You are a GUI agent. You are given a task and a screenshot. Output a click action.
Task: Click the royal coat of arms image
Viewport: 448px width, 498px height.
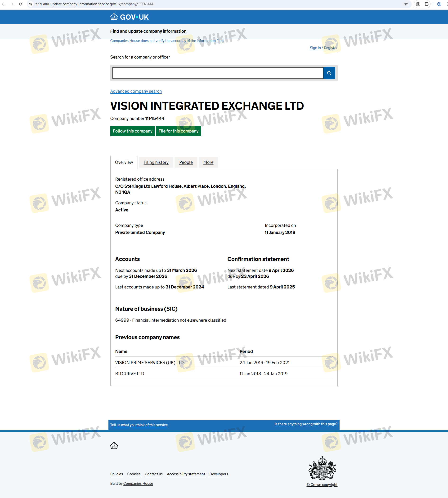point(322,468)
